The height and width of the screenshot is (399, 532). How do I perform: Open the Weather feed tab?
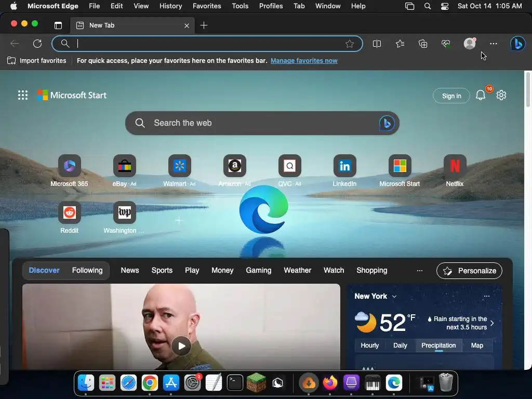(x=298, y=270)
